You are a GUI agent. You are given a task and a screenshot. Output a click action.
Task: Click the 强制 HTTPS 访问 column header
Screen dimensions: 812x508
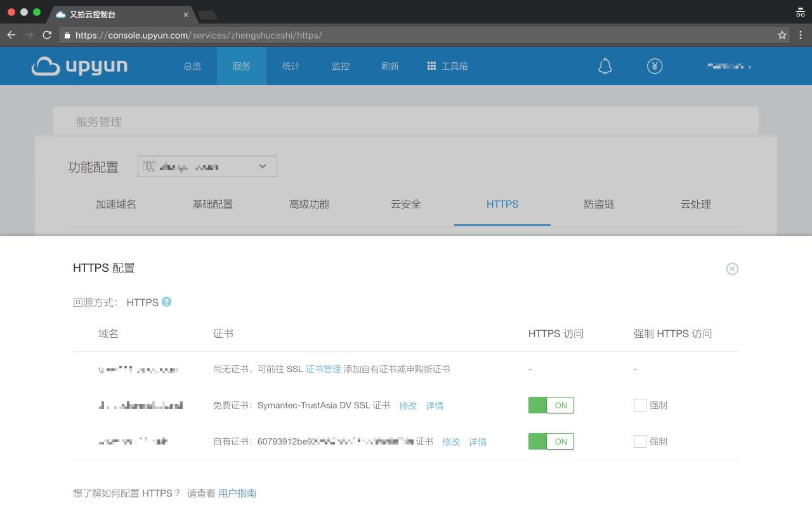click(672, 333)
